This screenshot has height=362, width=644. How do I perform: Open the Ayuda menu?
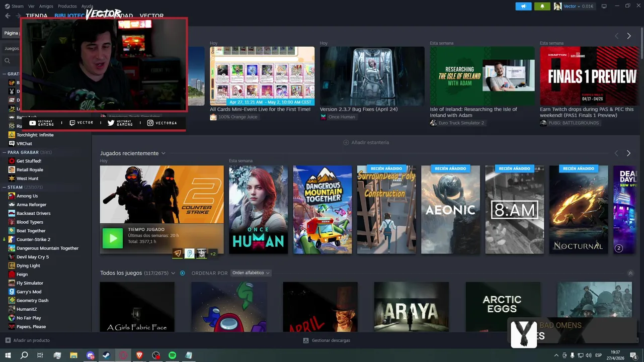tap(87, 6)
